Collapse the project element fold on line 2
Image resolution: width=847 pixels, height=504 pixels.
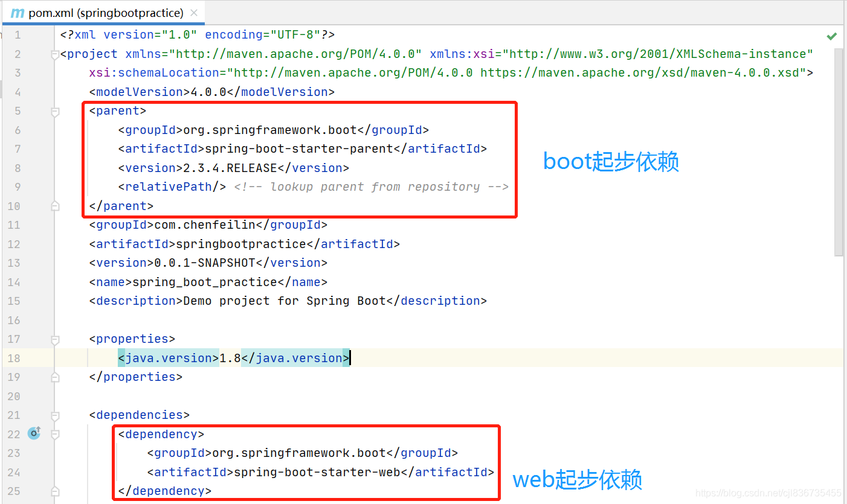click(55, 55)
